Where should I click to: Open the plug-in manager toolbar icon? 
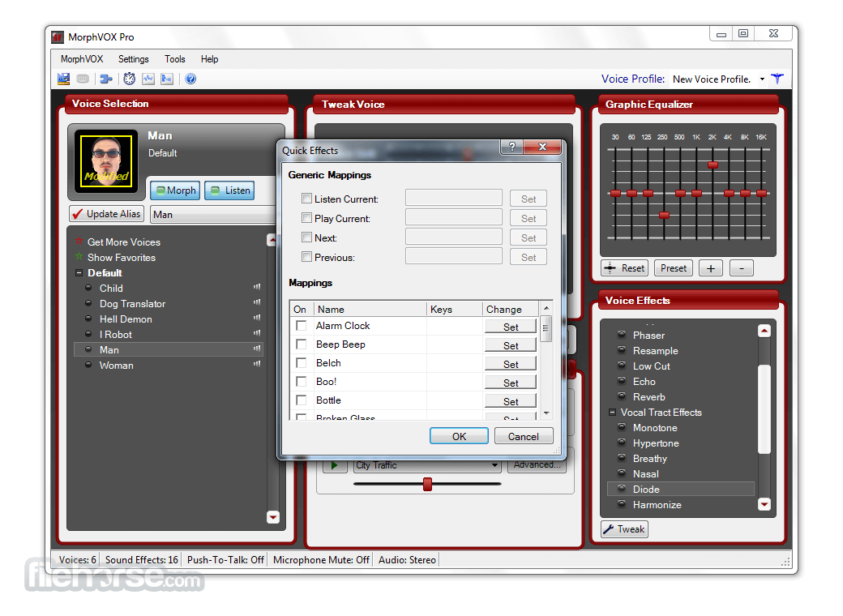[106, 79]
